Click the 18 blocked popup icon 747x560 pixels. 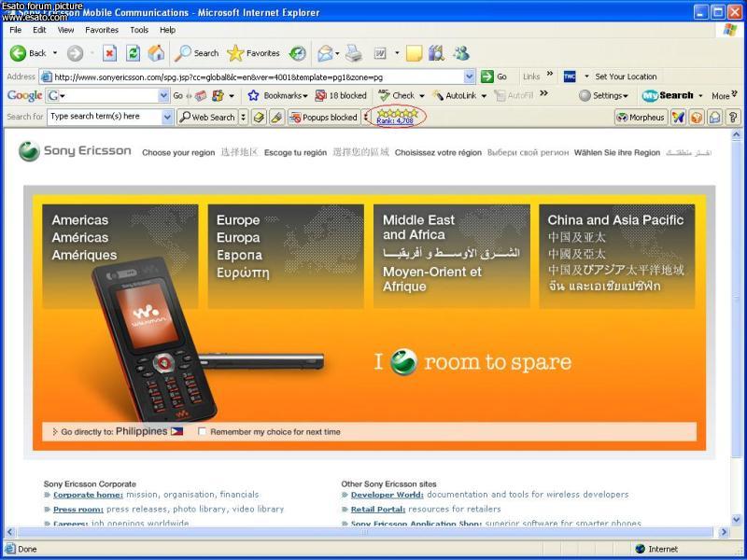click(320, 96)
